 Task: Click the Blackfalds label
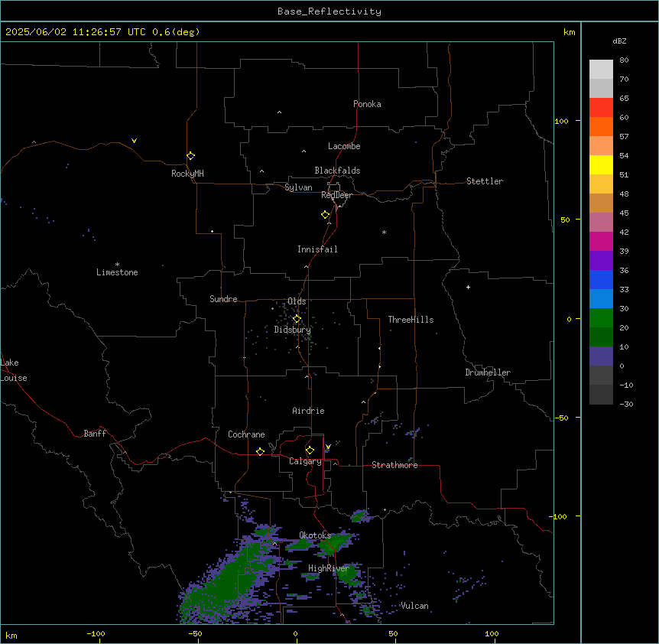click(x=337, y=171)
